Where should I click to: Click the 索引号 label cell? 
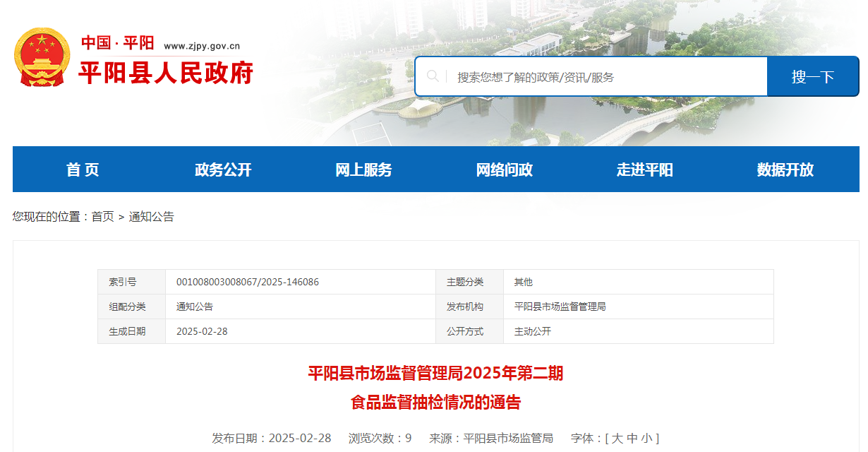click(132, 282)
